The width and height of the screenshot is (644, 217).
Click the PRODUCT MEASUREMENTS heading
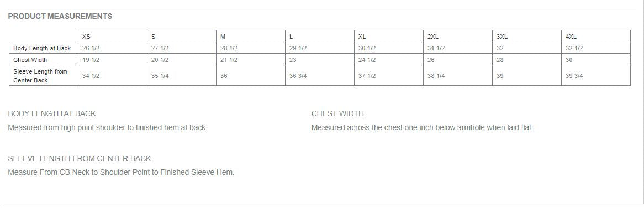(x=60, y=17)
